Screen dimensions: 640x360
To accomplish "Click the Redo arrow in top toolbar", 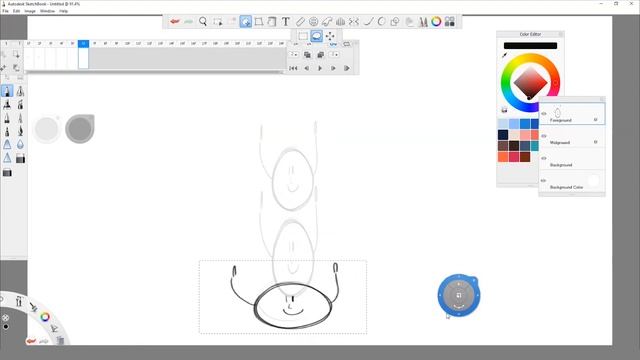I will click(188, 21).
